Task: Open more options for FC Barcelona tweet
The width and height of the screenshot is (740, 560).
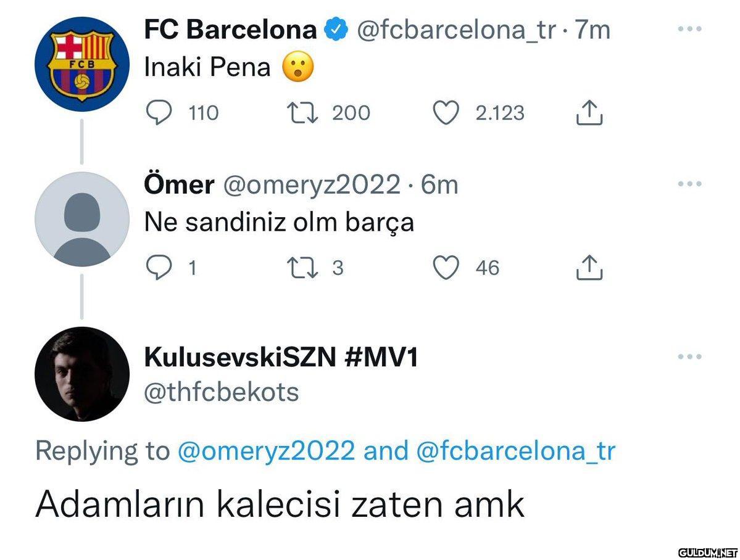Action: tap(689, 29)
